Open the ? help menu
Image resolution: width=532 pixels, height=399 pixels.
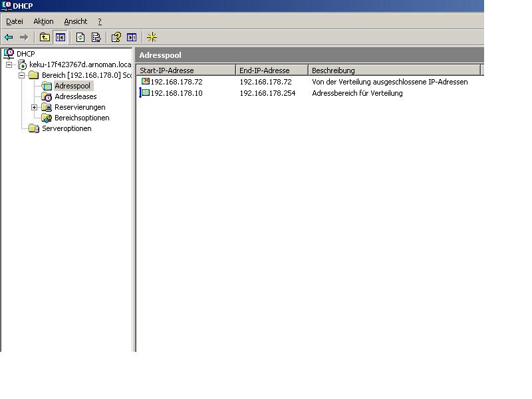pyautogui.click(x=100, y=21)
